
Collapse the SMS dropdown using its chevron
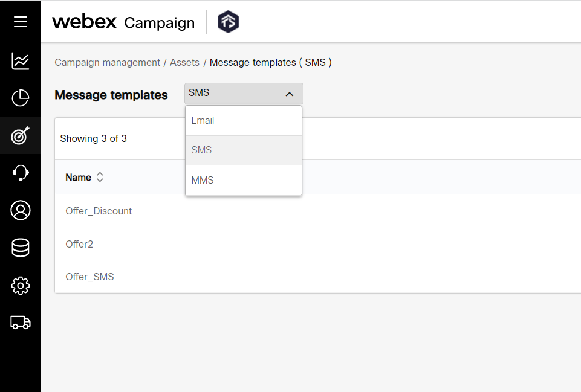(x=290, y=94)
